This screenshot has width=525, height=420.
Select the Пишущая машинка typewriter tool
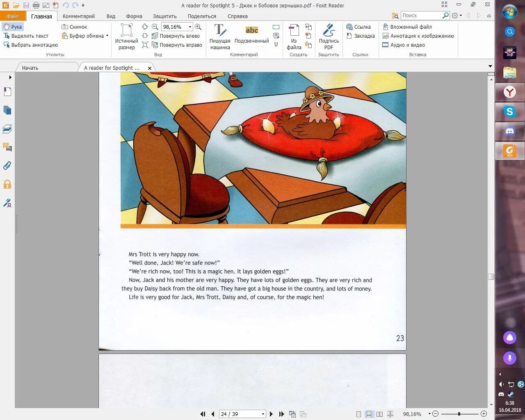(x=220, y=37)
